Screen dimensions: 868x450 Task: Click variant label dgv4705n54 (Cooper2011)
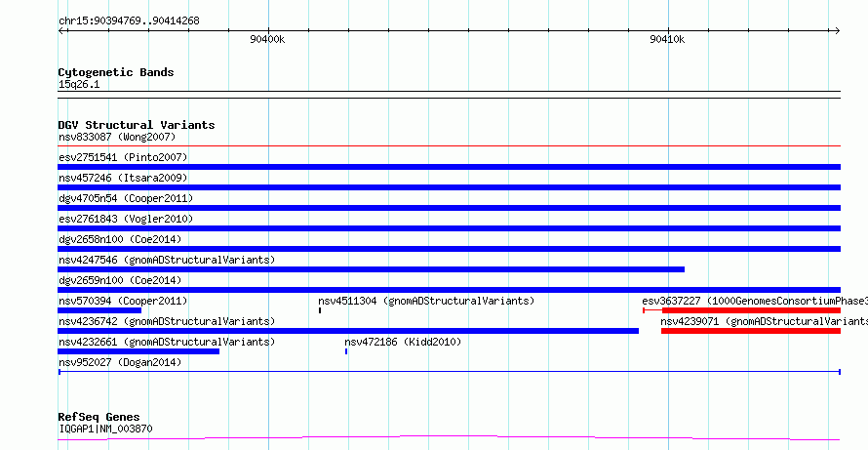[126, 198]
